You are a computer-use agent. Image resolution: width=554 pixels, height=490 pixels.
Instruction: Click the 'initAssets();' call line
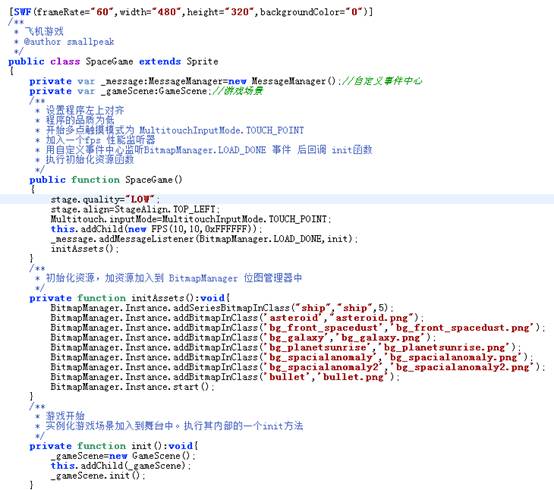point(84,249)
